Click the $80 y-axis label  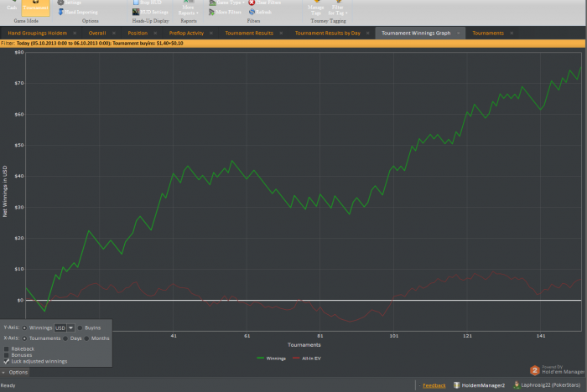click(x=19, y=53)
